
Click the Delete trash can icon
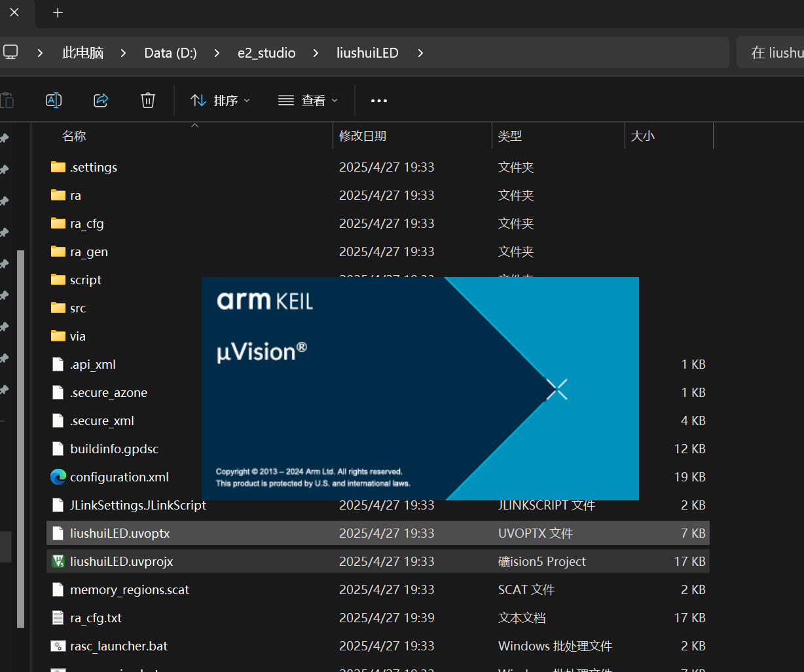148,100
